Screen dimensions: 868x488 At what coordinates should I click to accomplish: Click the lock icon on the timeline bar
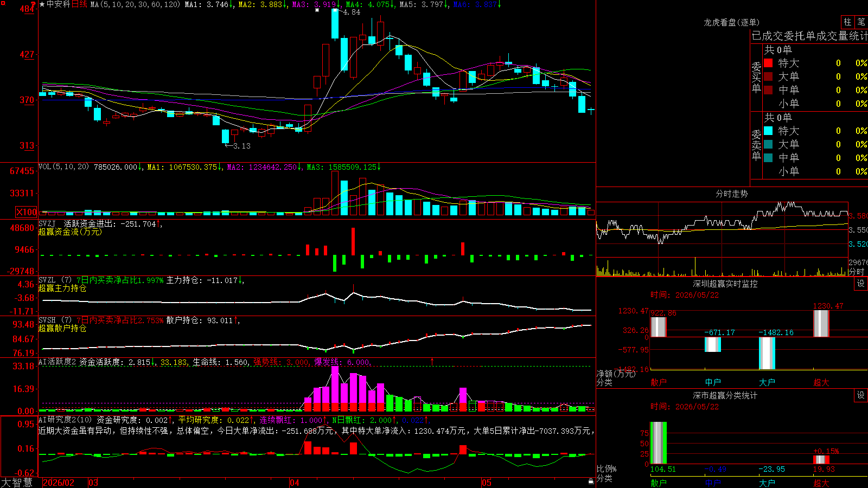[591, 481]
